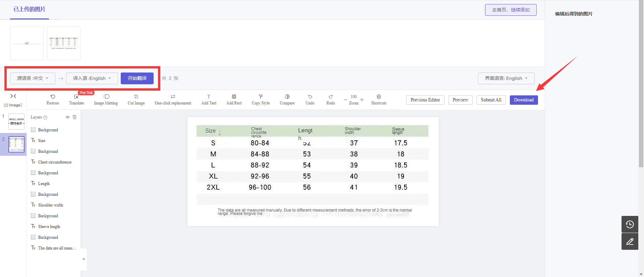Expand the interface language dropdown

(x=506, y=78)
